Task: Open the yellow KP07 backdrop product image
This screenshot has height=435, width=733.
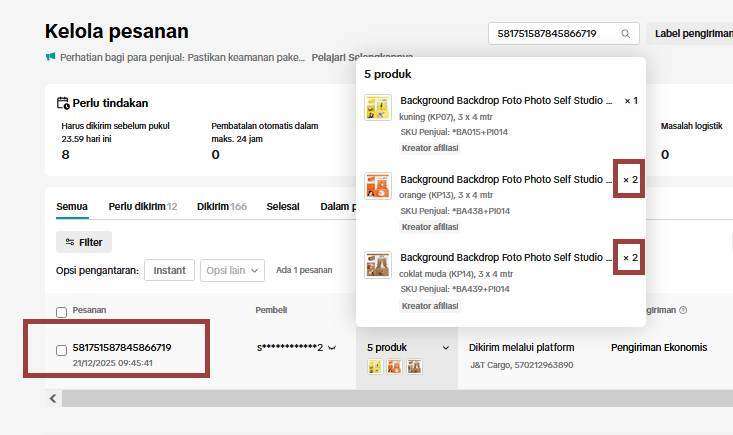Action: (x=377, y=108)
